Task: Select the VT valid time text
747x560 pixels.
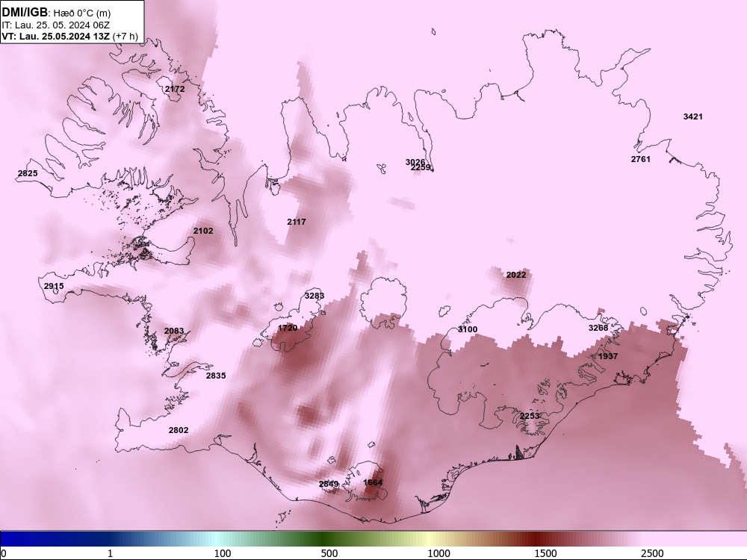Action: [x=70, y=36]
